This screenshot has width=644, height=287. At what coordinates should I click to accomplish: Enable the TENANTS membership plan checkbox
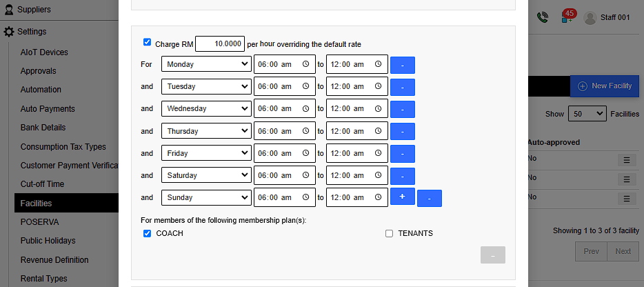389,234
